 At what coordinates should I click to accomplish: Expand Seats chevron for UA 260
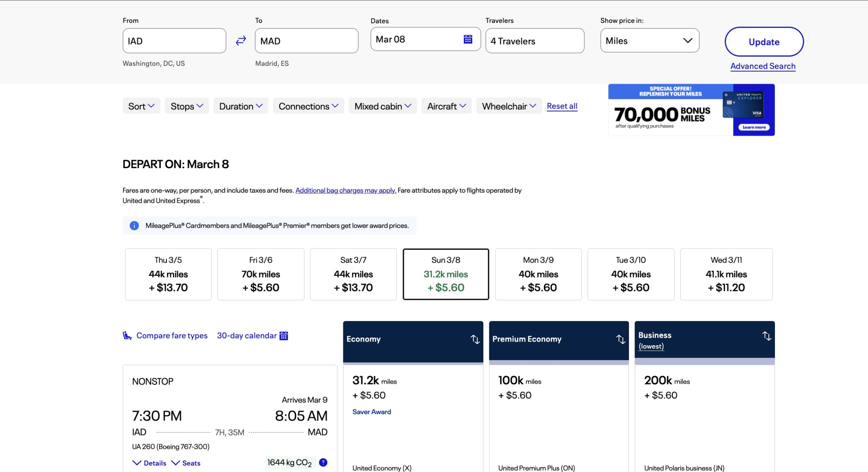pos(186,463)
